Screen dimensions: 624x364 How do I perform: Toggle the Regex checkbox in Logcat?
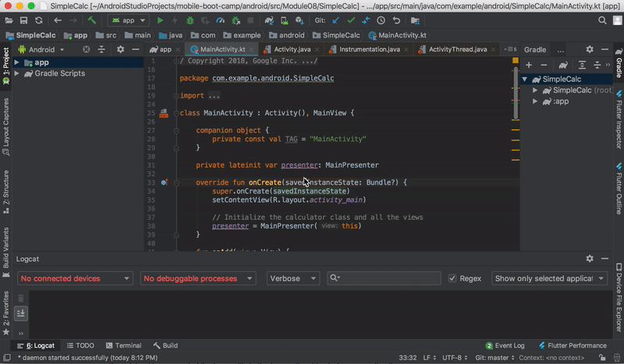pos(452,278)
